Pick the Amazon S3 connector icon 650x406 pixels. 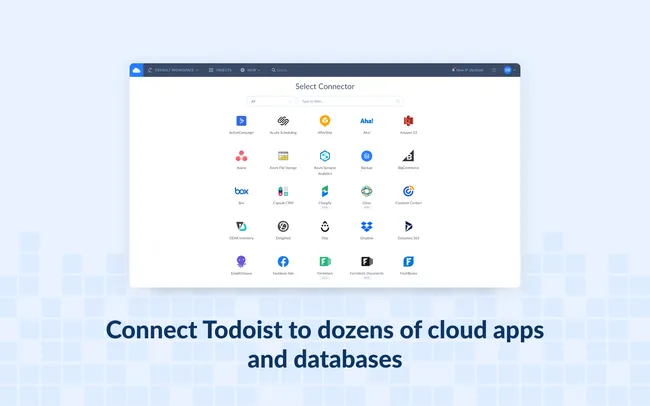(408, 121)
